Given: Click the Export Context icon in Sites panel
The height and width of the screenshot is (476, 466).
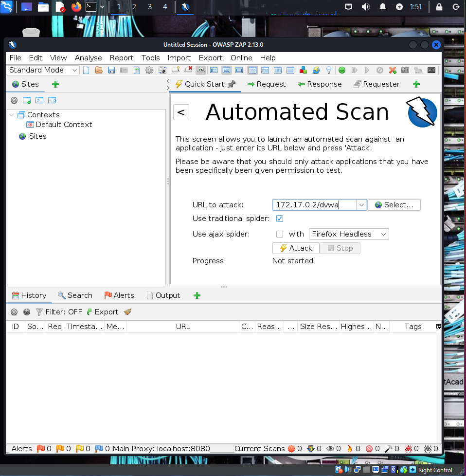Looking at the screenshot, I should click(52, 100).
